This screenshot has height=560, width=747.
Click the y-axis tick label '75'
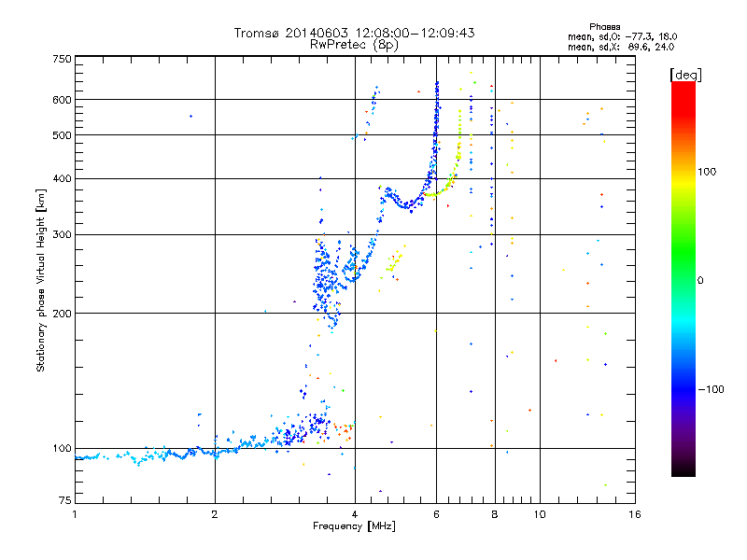(x=65, y=500)
